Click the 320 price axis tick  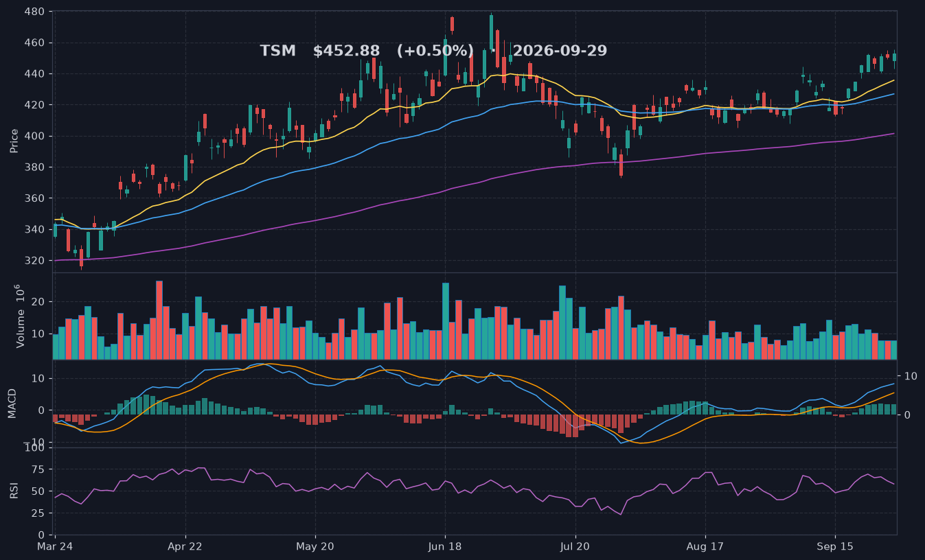pos(34,261)
